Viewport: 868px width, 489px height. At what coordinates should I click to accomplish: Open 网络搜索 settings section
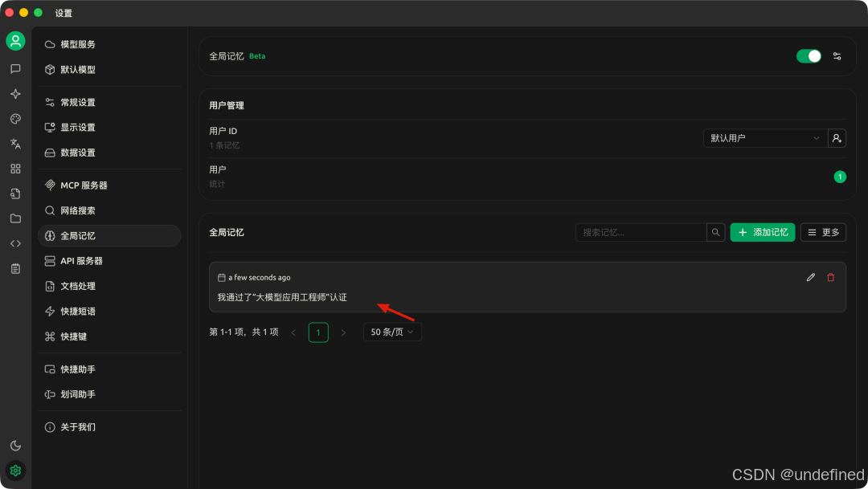(109, 210)
